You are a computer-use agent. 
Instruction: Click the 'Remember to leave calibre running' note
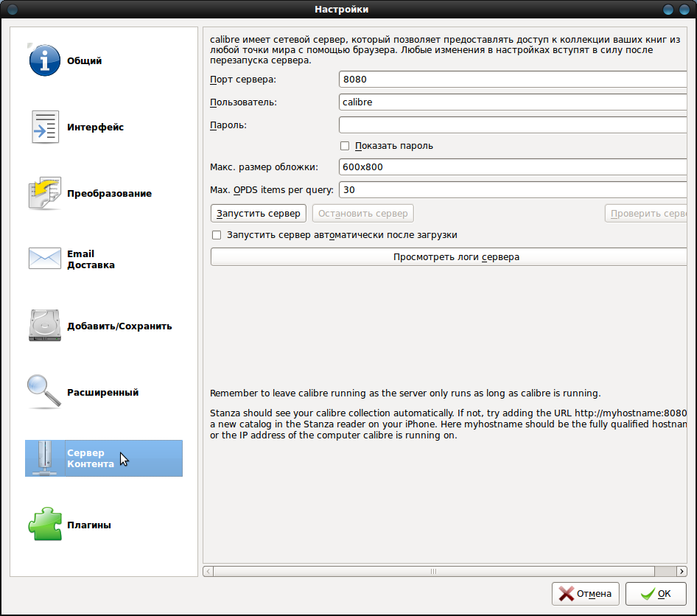(x=405, y=393)
